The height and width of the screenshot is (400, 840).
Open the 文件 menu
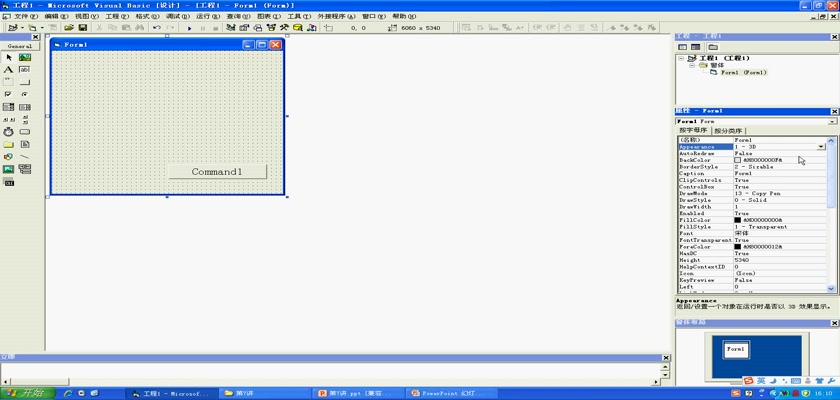tap(24, 17)
